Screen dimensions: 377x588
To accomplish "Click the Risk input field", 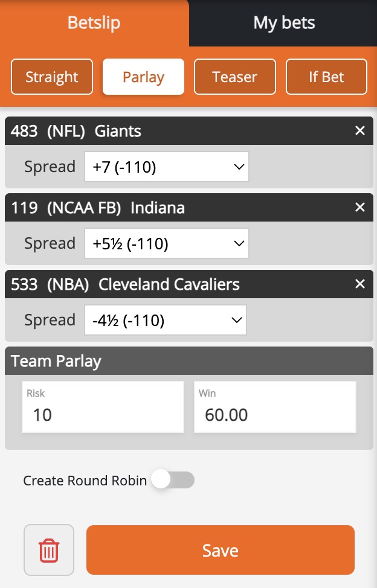I will pyautogui.click(x=103, y=415).
